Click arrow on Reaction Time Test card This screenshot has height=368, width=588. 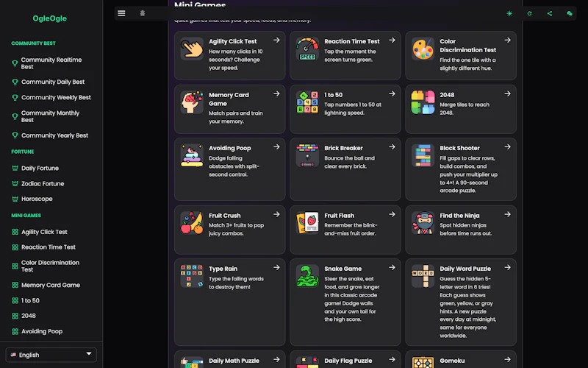pos(392,40)
